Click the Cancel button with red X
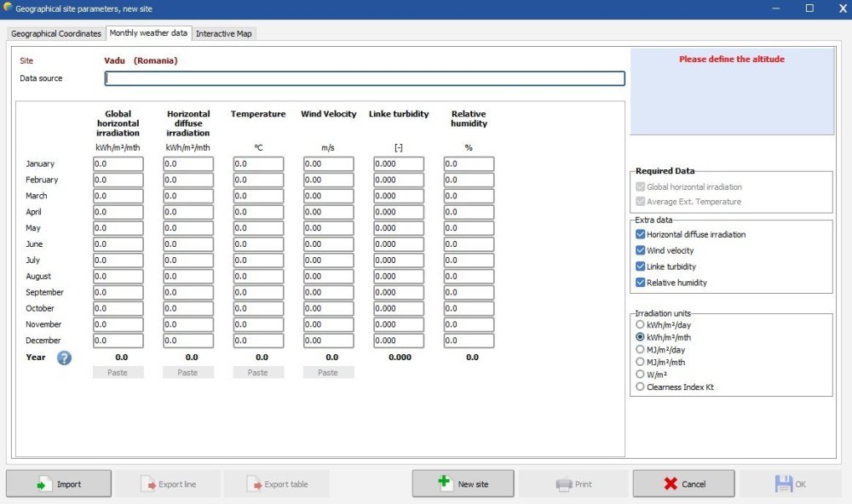 [x=683, y=484]
